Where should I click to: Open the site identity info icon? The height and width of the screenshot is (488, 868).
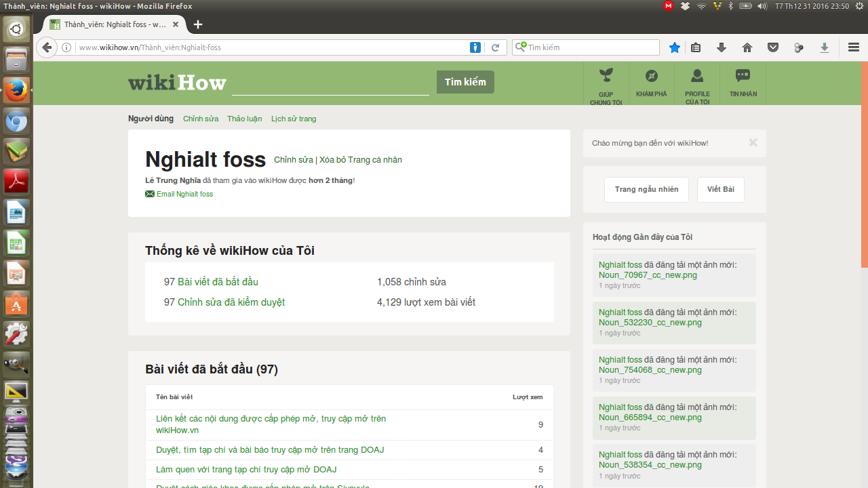(x=66, y=47)
